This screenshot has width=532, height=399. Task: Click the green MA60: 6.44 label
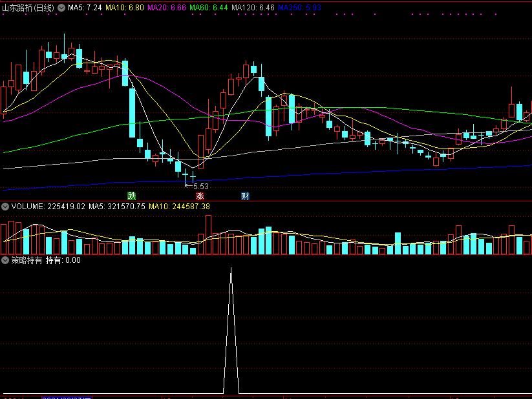[x=209, y=8]
